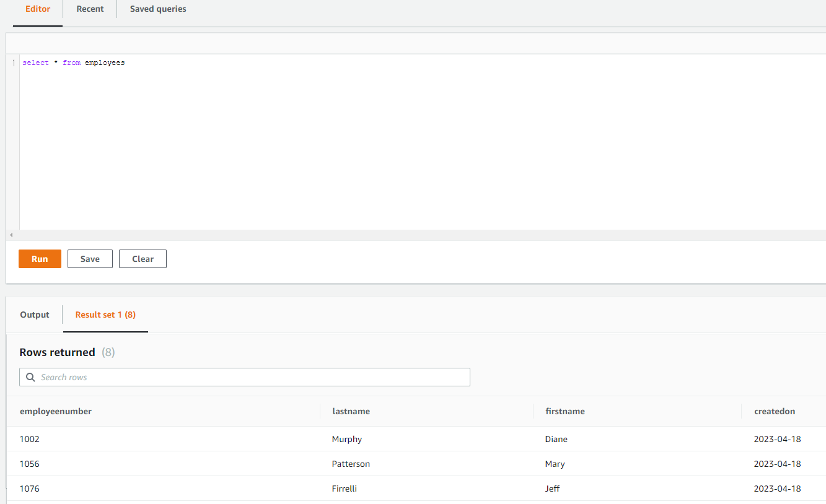Click the createdon date in Firrelli row
The width and height of the screenshot is (826, 504).
(778, 489)
